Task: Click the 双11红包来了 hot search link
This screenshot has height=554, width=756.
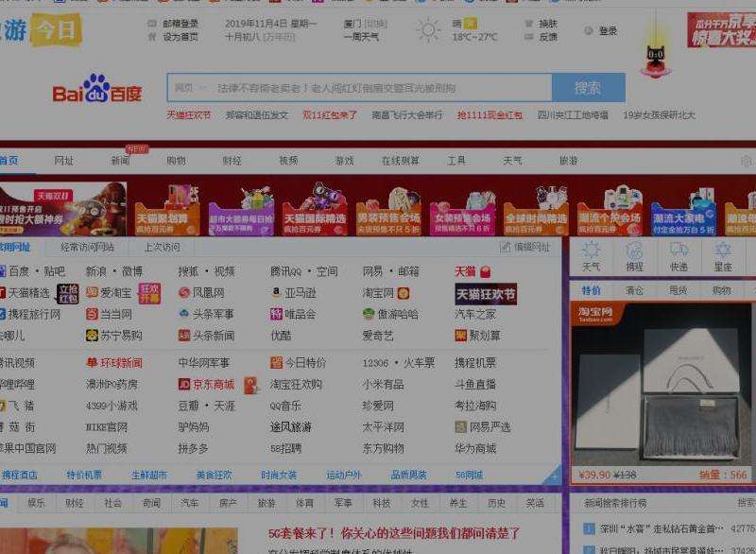Action: pos(330,114)
